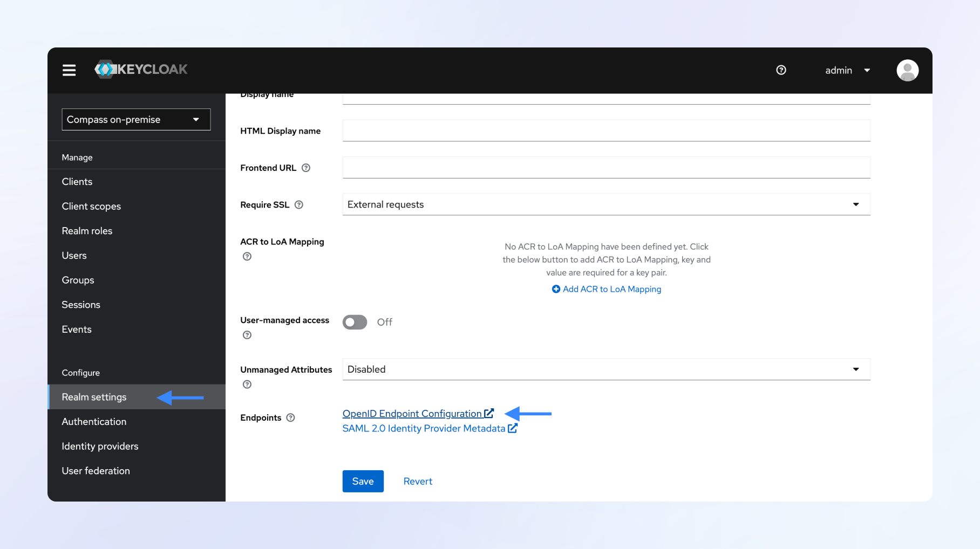Click the user avatar icon
This screenshot has height=549, width=980.
(x=907, y=70)
